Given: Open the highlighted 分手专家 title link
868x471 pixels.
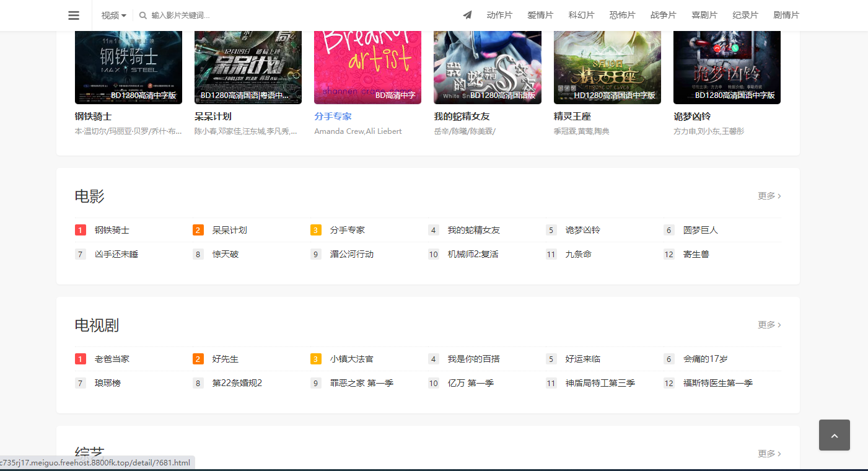Looking at the screenshot, I should [x=333, y=116].
